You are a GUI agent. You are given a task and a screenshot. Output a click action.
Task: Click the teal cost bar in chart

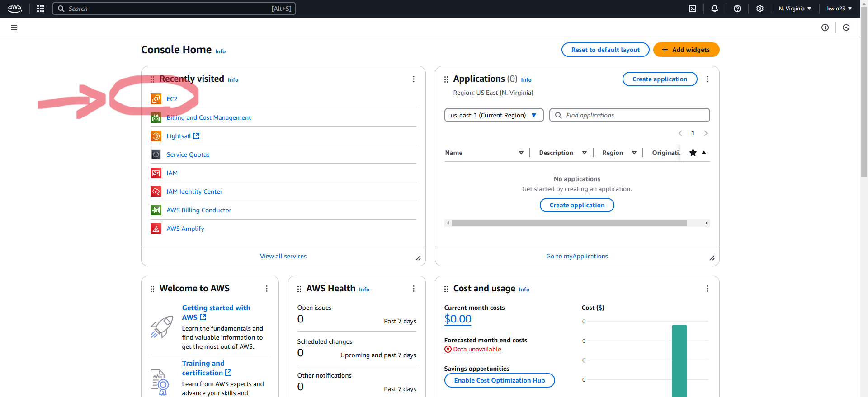pyautogui.click(x=679, y=361)
